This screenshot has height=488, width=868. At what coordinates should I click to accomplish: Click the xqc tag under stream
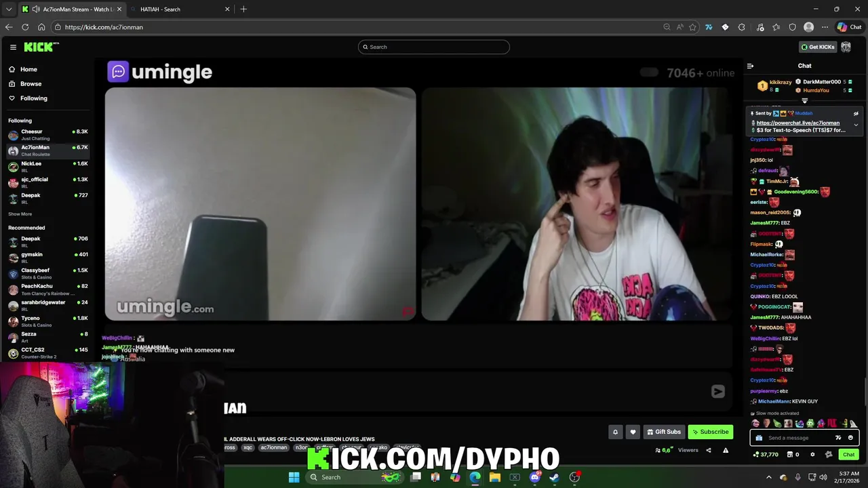coord(248,447)
